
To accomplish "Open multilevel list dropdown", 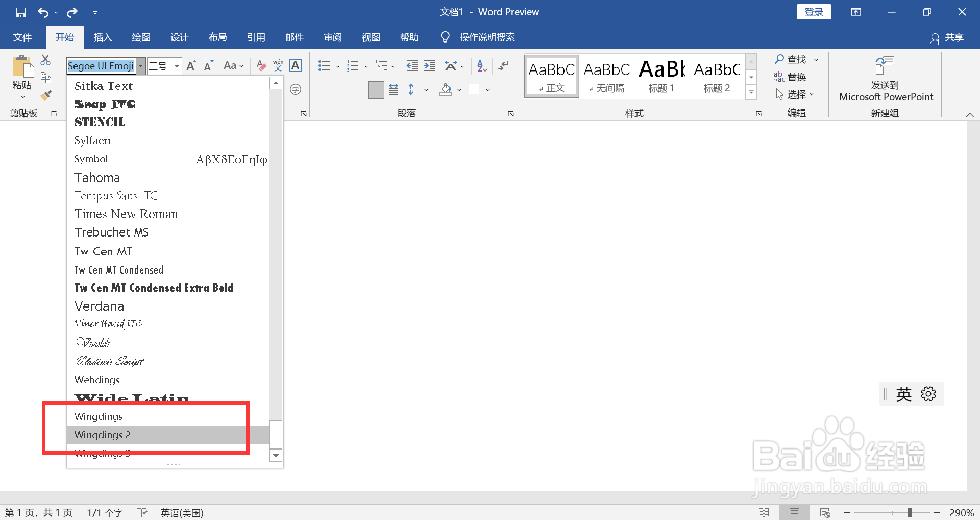I will (x=393, y=66).
